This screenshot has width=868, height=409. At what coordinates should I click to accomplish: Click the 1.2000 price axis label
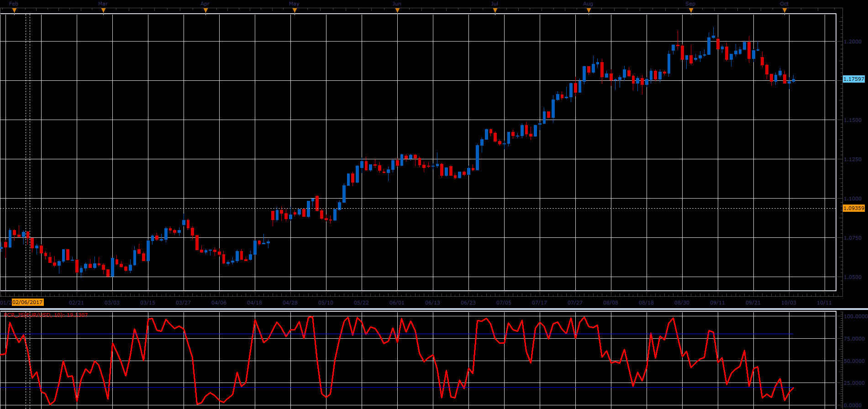pos(852,42)
